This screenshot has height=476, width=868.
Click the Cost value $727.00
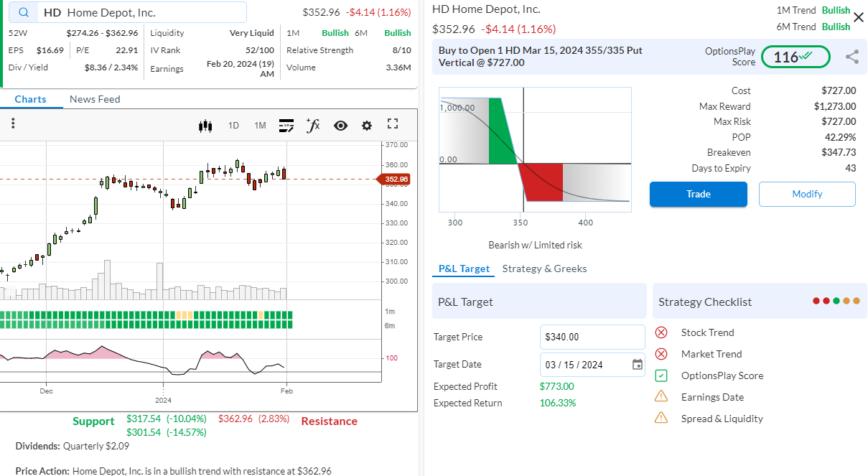[x=839, y=90]
